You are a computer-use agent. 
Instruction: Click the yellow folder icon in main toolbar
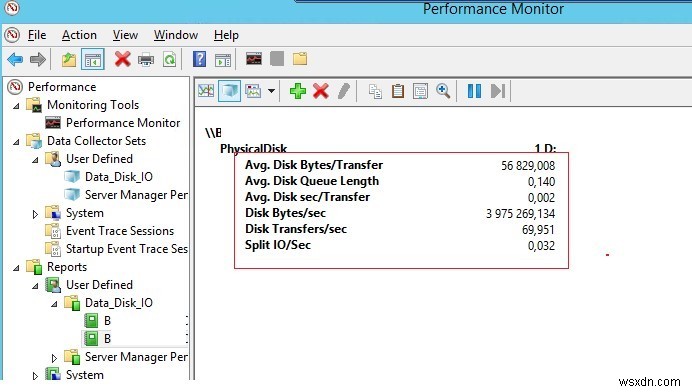pyautogui.click(x=300, y=59)
